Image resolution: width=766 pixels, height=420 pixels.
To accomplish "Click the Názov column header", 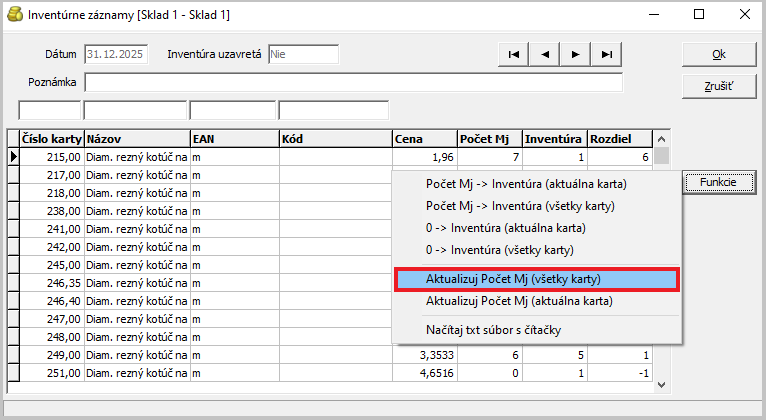I will click(x=136, y=139).
